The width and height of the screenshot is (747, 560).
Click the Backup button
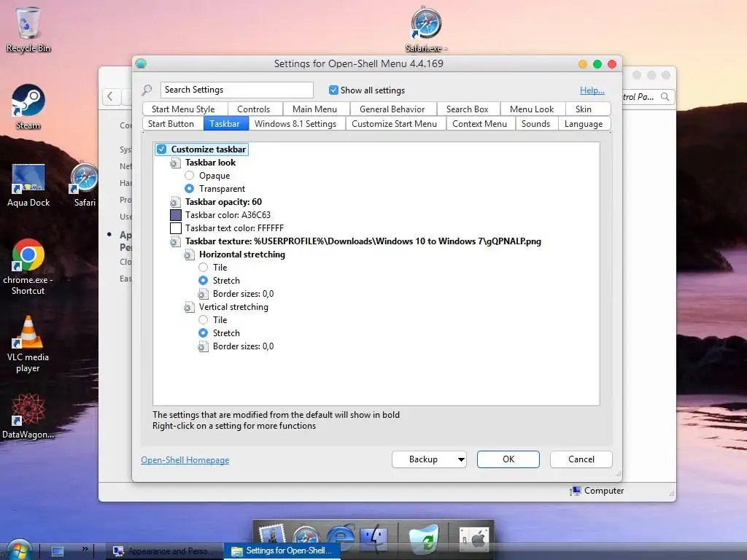point(423,459)
